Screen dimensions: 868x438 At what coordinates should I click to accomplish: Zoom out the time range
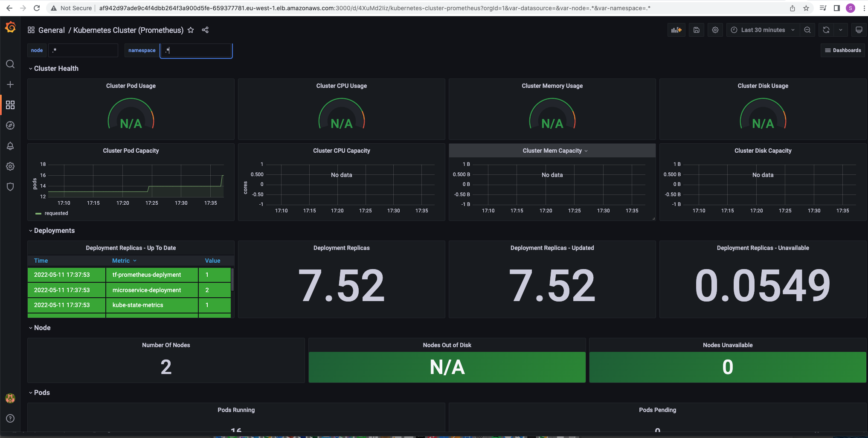pyautogui.click(x=807, y=30)
